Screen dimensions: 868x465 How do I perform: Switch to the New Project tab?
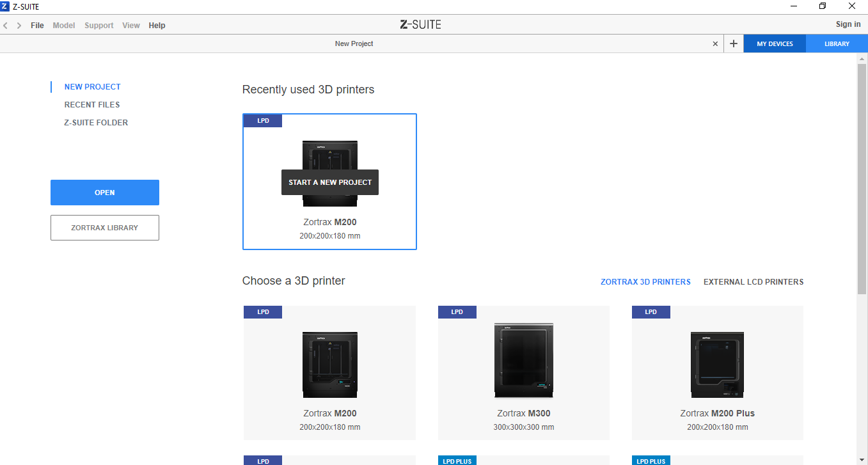354,43
